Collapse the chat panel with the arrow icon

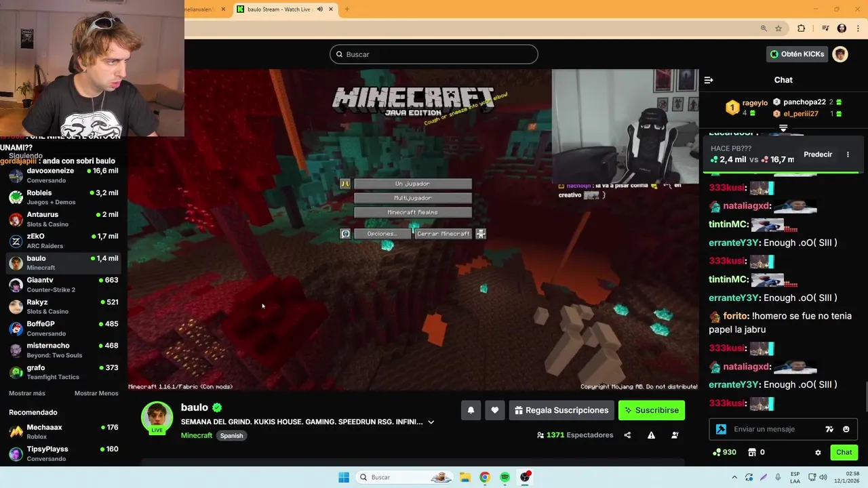pos(709,80)
